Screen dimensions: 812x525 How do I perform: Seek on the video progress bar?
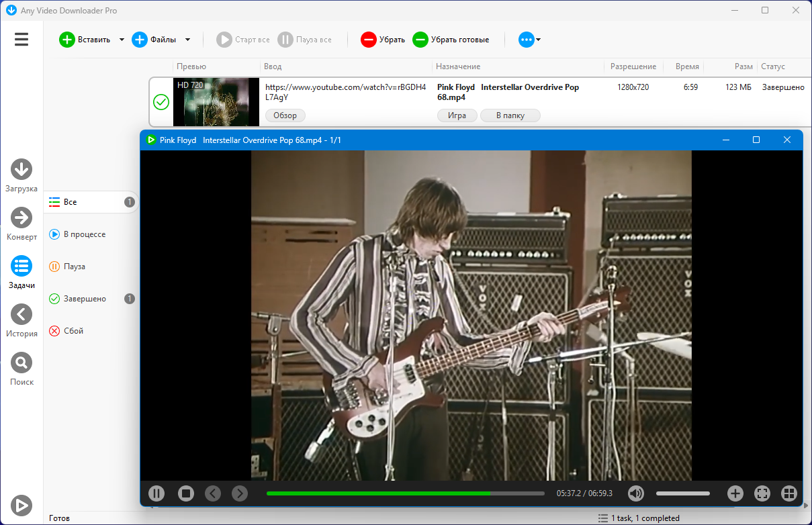406,493
